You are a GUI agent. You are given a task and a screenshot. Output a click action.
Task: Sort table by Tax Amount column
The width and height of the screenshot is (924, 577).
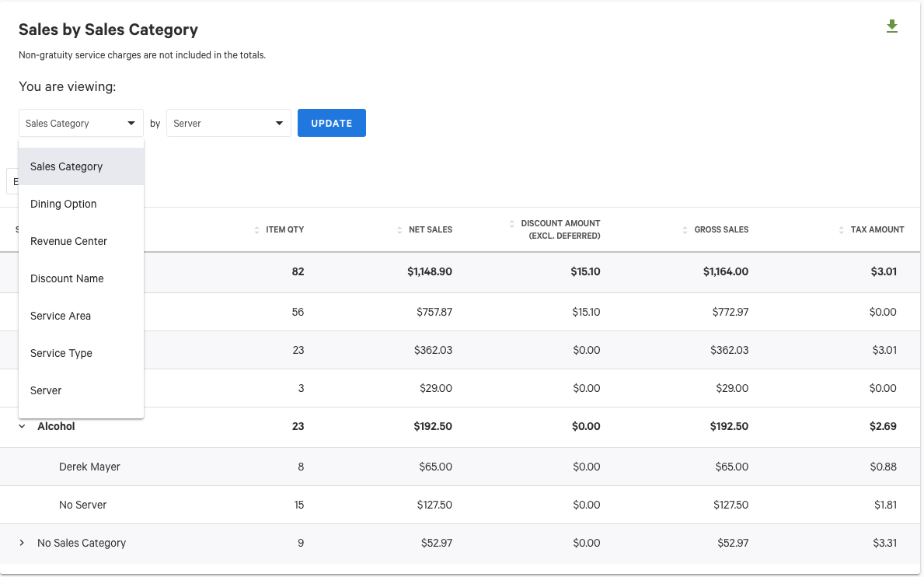842,229
